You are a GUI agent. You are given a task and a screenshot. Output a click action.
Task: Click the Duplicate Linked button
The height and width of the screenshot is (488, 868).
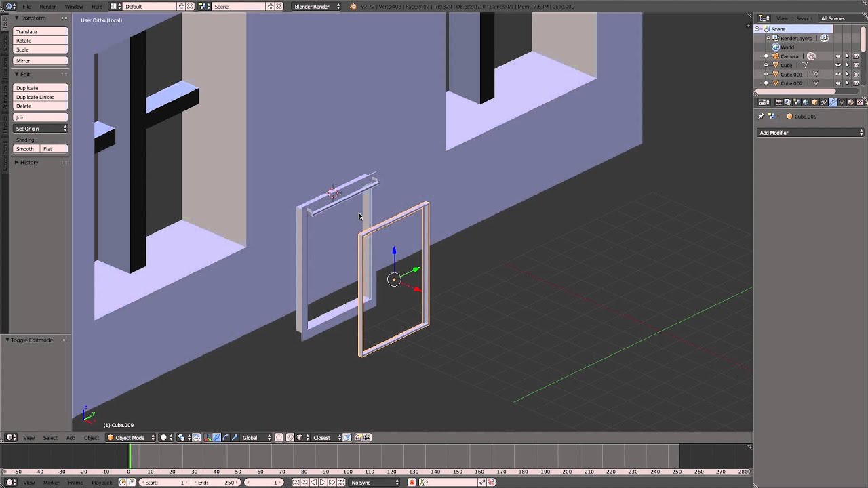pyautogui.click(x=41, y=97)
